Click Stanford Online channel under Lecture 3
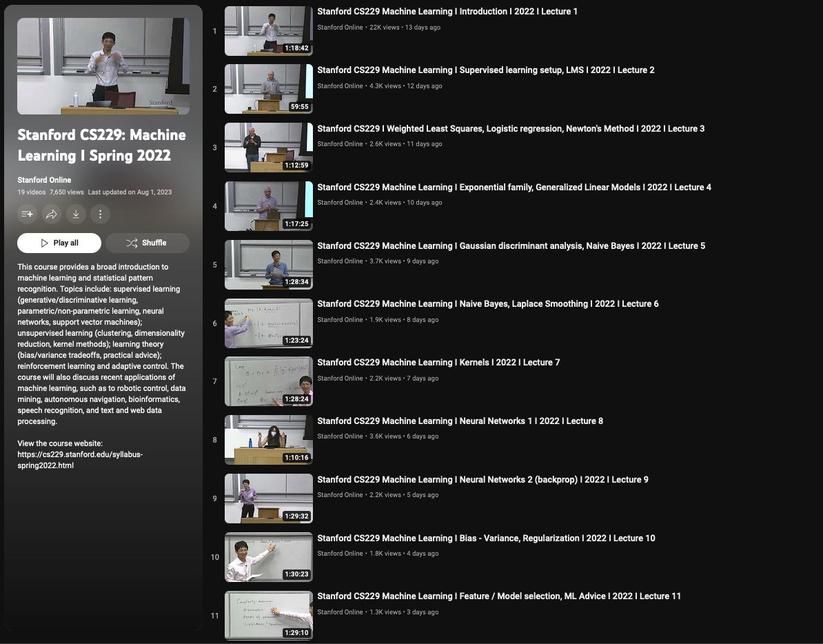 tap(340, 144)
